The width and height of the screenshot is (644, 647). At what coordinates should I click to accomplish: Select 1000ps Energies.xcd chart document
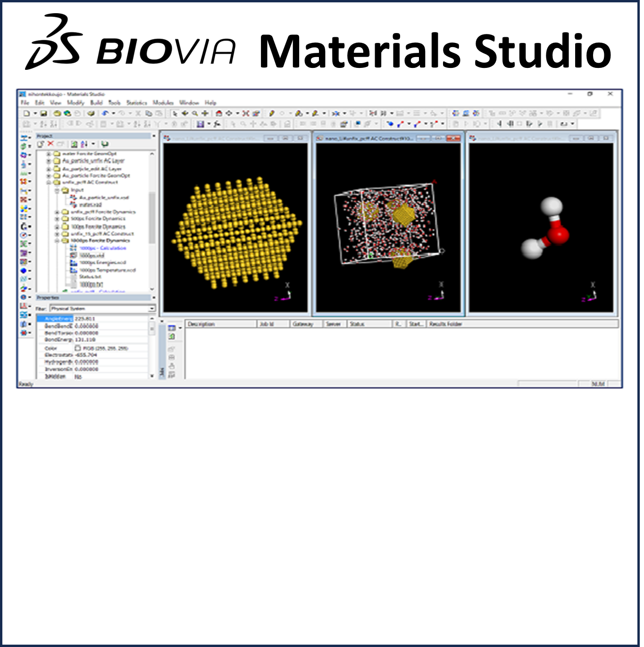pyautogui.click(x=102, y=263)
